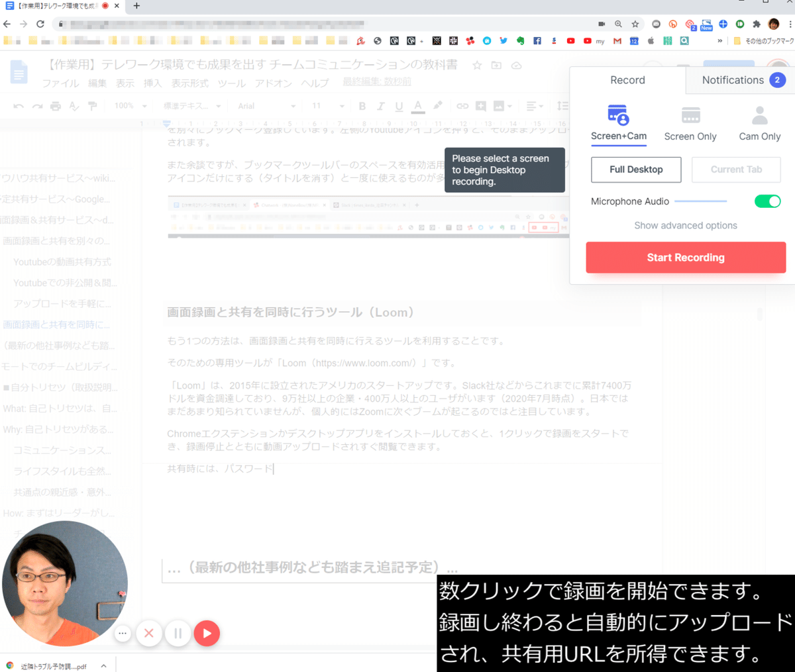795x672 pixels.
Task: Click the Start Recording button
Action: (x=686, y=258)
